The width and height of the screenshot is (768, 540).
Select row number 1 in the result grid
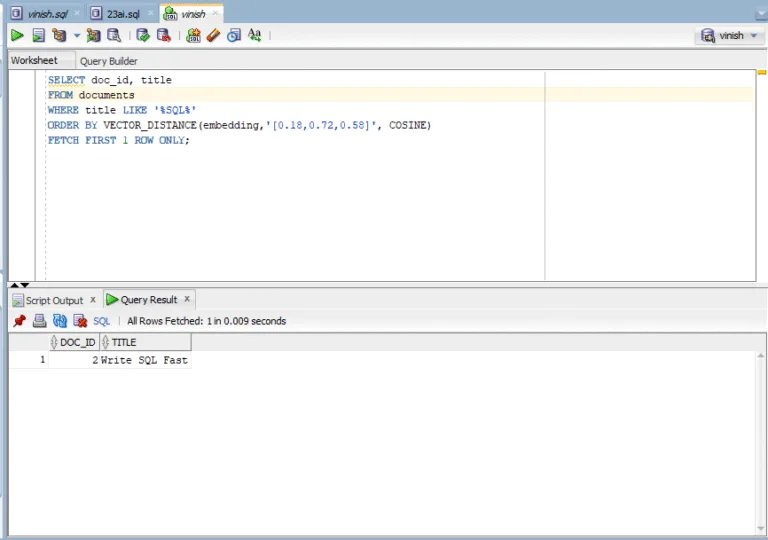coord(28,360)
